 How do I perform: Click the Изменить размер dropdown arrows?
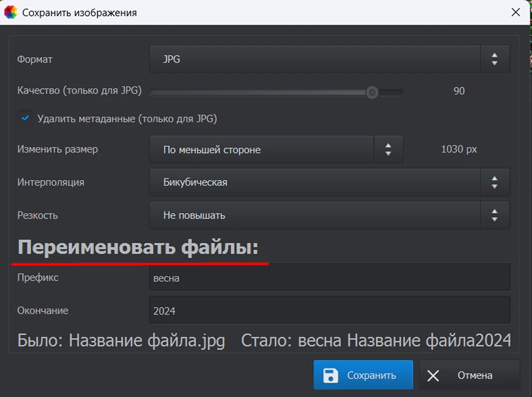tap(388, 150)
